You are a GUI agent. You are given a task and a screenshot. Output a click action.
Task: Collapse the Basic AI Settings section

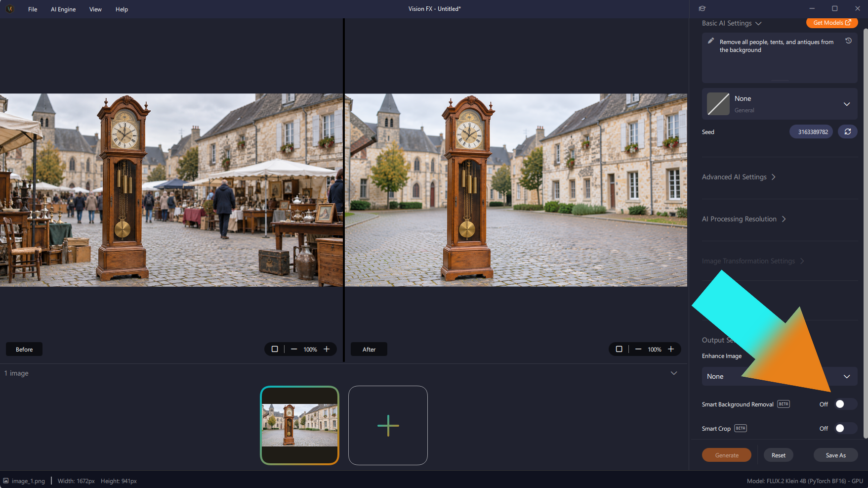[x=732, y=23]
